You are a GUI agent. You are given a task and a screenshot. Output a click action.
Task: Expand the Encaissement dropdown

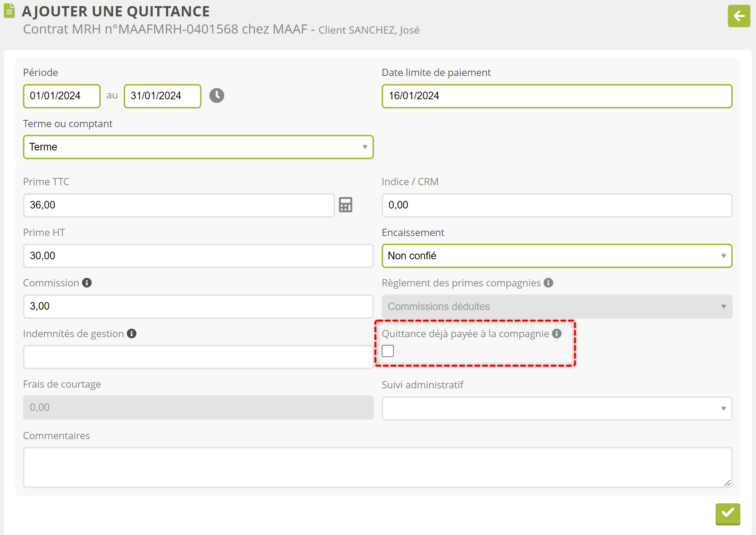click(x=556, y=256)
